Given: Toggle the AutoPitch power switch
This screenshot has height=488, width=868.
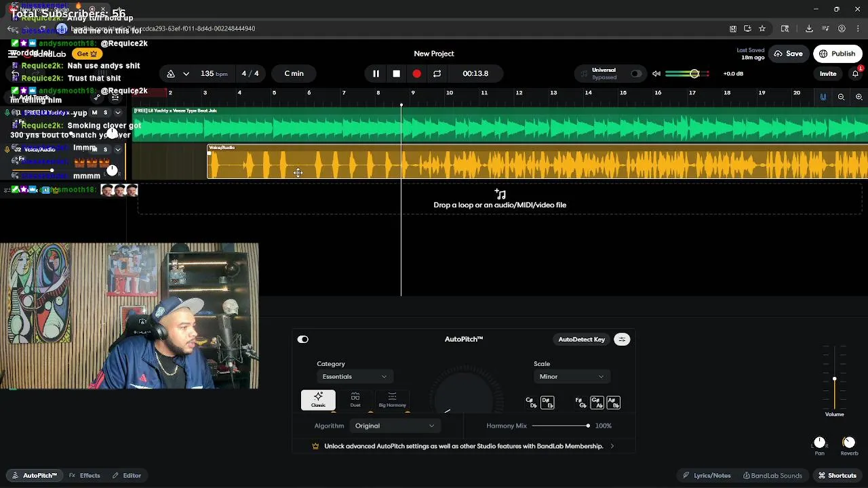Looking at the screenshot, I should 303,340.
